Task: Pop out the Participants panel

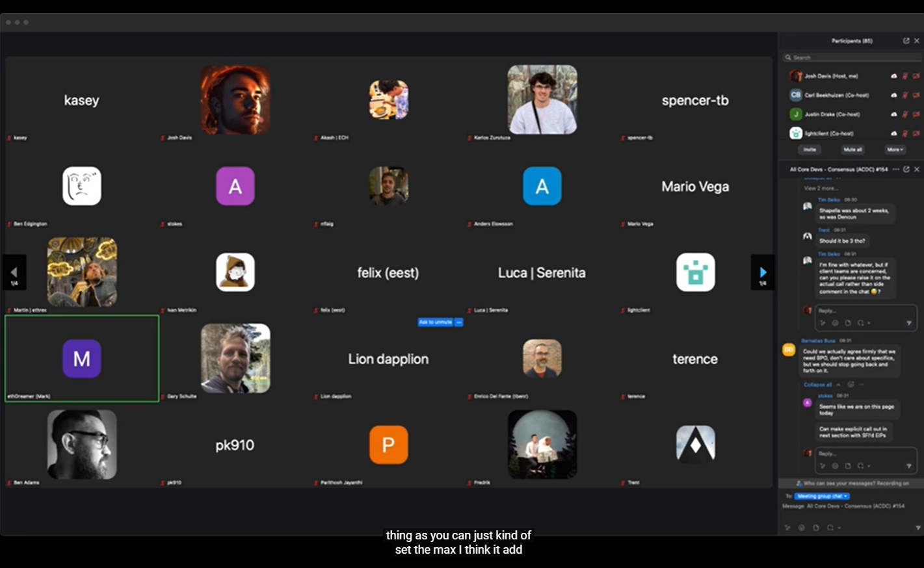Action: click(x=906, y=41)
